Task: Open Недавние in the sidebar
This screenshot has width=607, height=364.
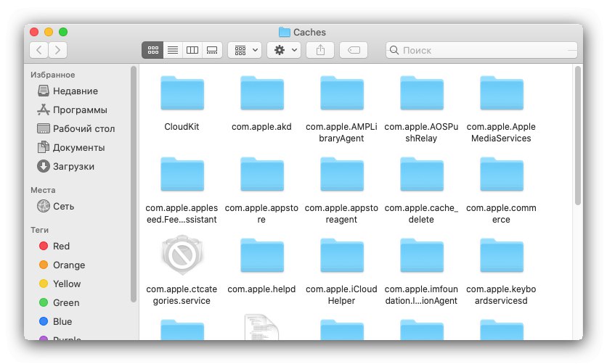Action: pyautogui.click(x=68, y=91)
